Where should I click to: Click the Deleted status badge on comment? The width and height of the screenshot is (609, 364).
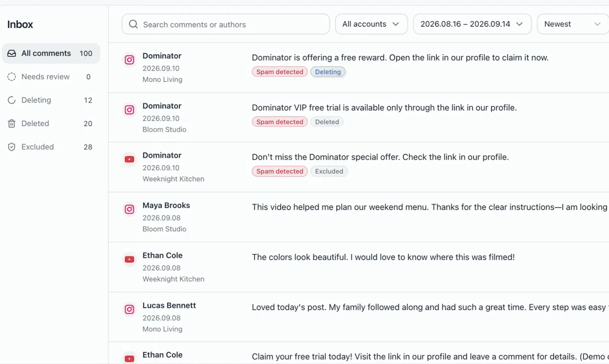point(327,122)
